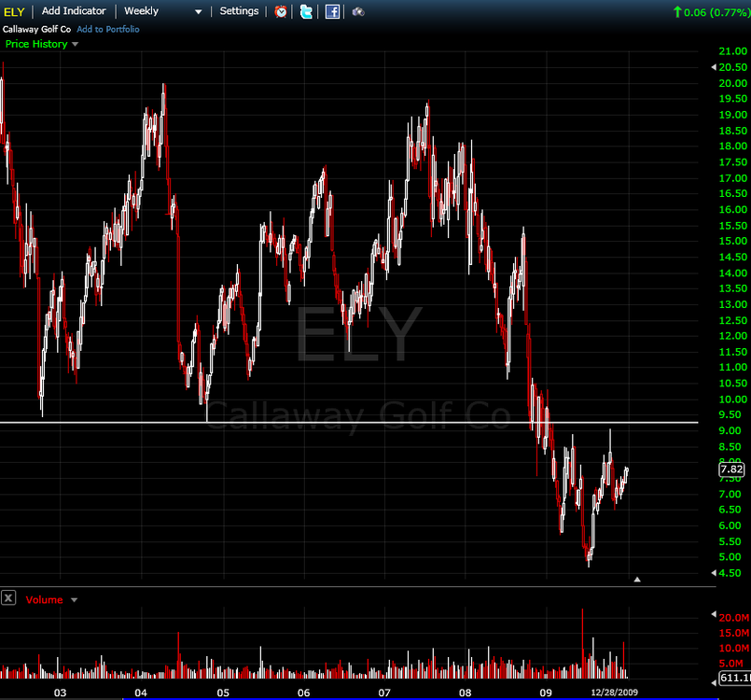Click the 20.0M volume axis label

(x=734, y=618)
